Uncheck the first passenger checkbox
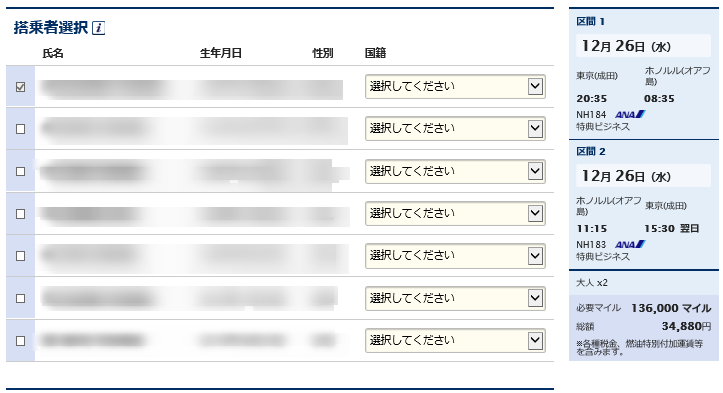 pyautogui.click(x=20, y=87)
